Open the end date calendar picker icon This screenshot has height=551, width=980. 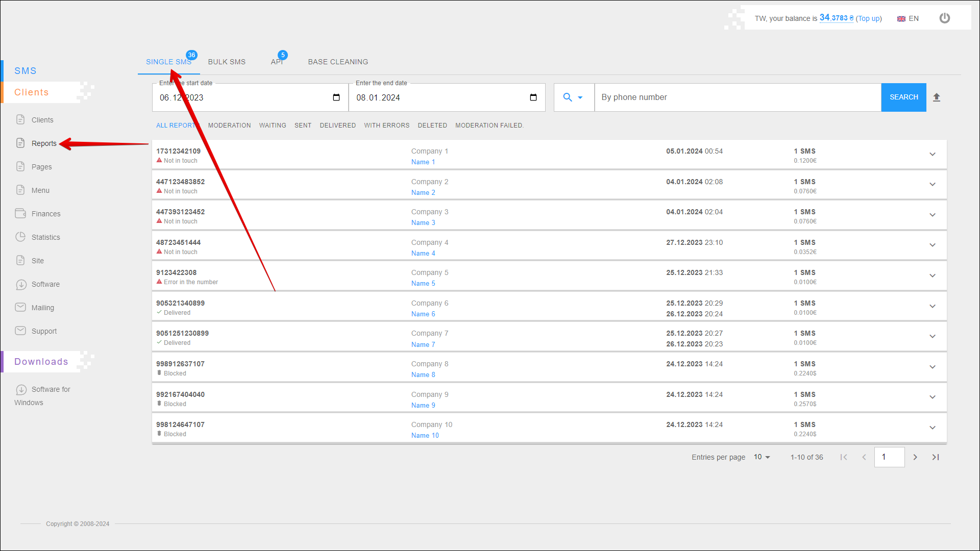533,97
